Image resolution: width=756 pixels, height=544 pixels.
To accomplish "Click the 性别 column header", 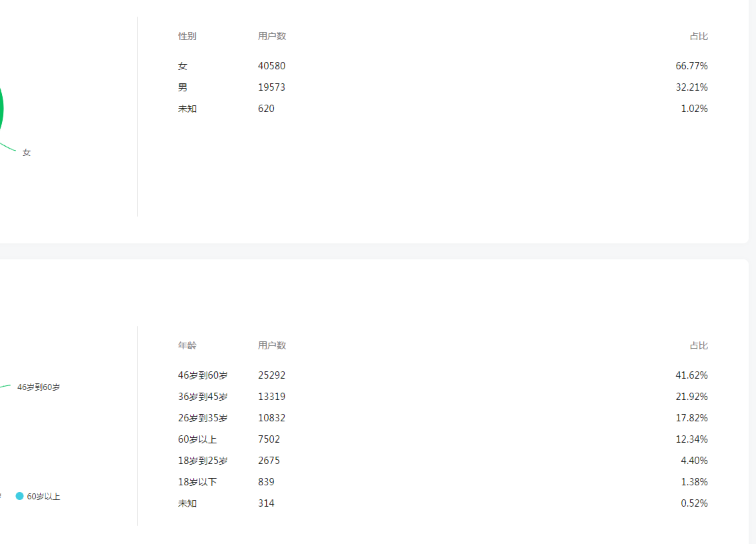I will tap(187, 36).
